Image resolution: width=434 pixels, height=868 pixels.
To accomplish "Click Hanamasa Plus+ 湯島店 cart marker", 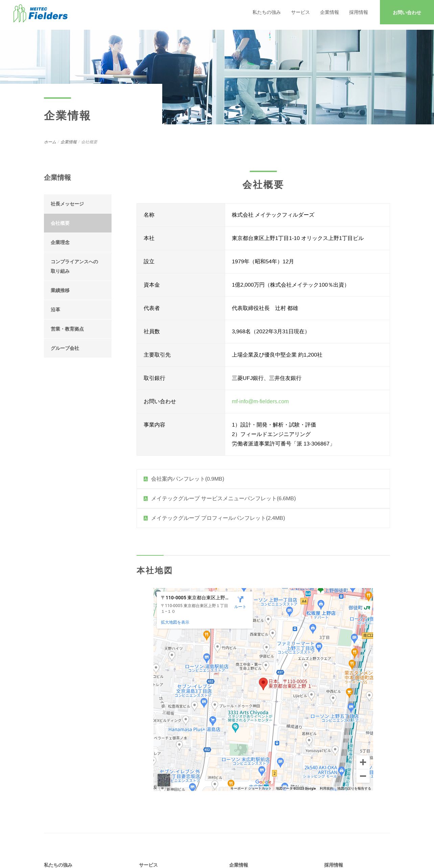I will tap(213, 720).
